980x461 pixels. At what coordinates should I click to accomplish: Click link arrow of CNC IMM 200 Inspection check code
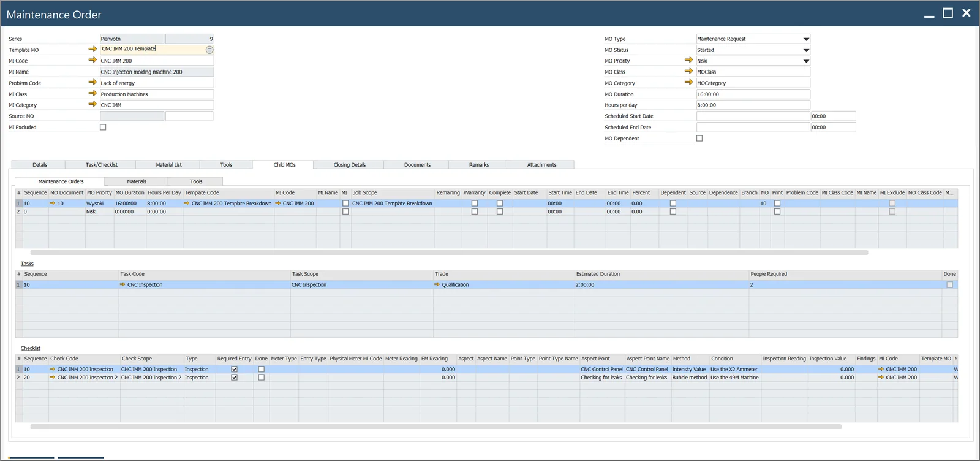pyautogui.click(x=53, y=369)
